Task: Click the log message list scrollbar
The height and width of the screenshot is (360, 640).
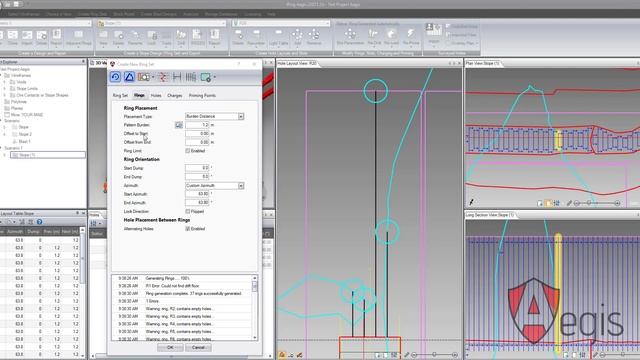Action: pos(255,307)
